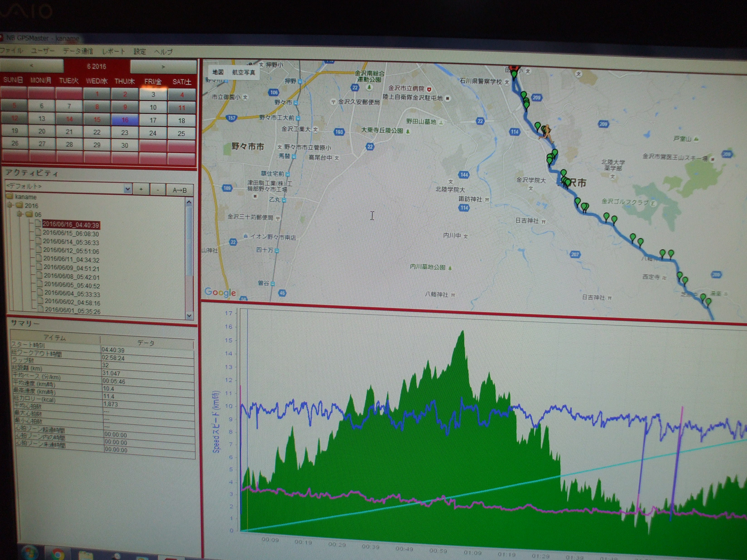Open the レポート menu
This screenshot has width=747, height=560.
pyautogui.click(x=114, y=51)
